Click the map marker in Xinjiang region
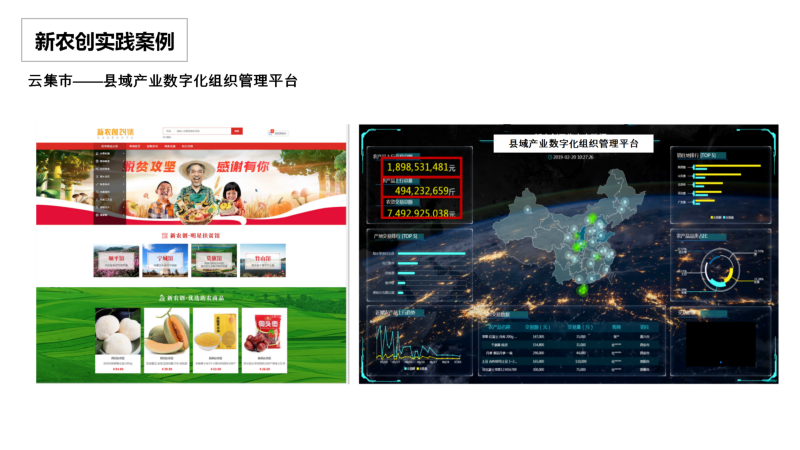The width and height of the screenshot is (800, 450). click(x=528, y=210)
